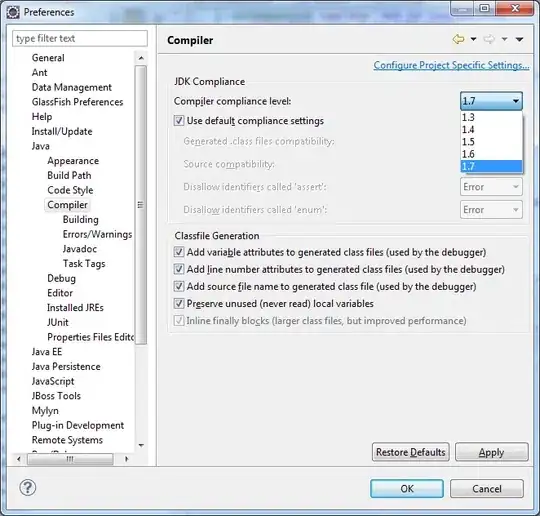
Task: Select Errors/Warnings under Compiler
Action: click(97, 234)
